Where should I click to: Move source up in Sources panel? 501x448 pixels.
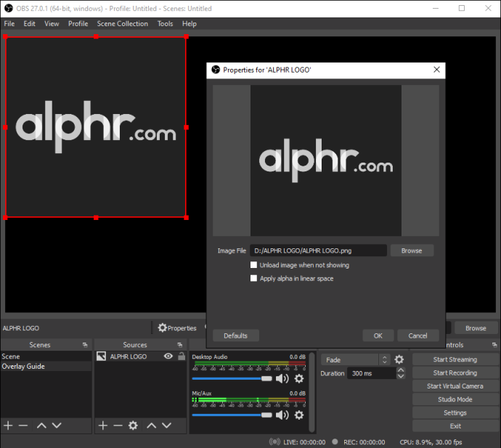click(x=152, y=425)
